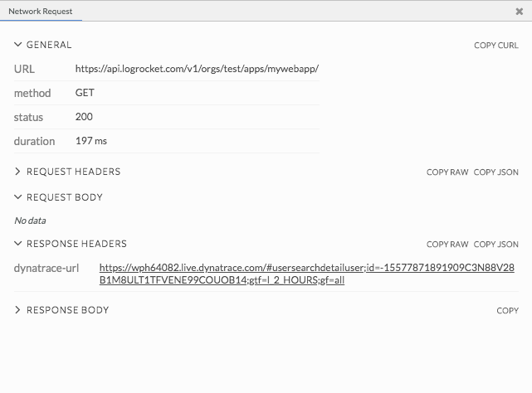Select the Network Request tab
This screenshot has height=393, width=532.
coord(41,11)
